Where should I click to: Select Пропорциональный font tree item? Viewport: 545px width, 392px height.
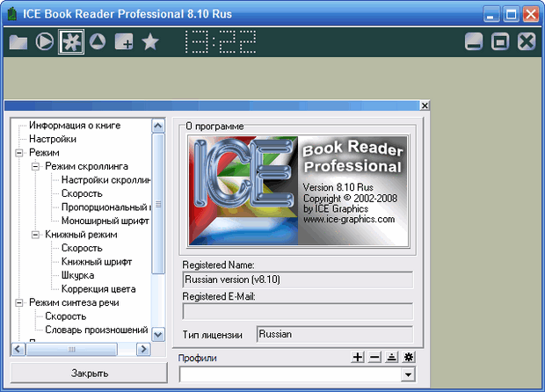106,207
